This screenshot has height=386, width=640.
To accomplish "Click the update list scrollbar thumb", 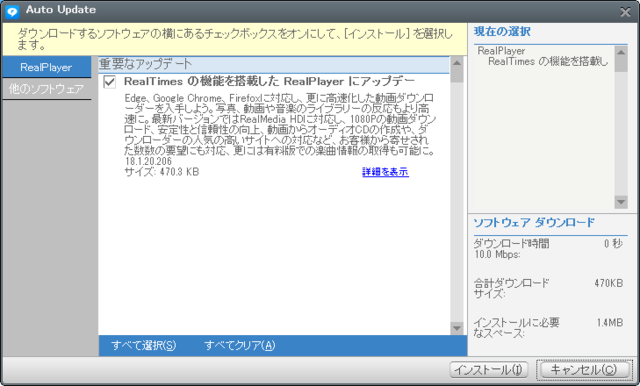I will click(457, 75).
